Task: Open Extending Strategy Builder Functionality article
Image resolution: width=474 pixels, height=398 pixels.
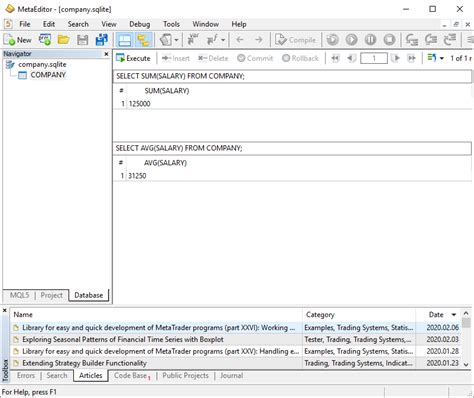Action: coord(84,363)
